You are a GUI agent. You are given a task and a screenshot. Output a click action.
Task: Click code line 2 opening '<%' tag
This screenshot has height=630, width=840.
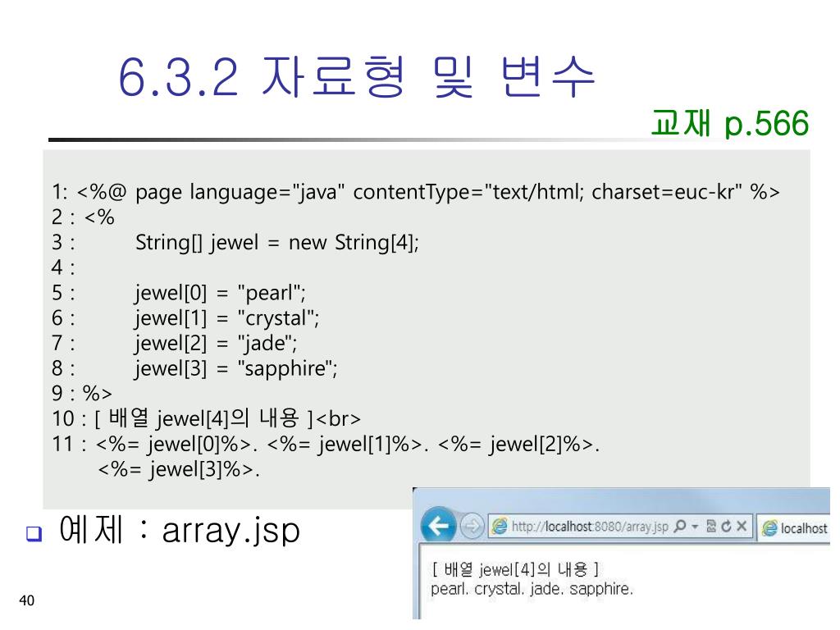click(99, 217)
